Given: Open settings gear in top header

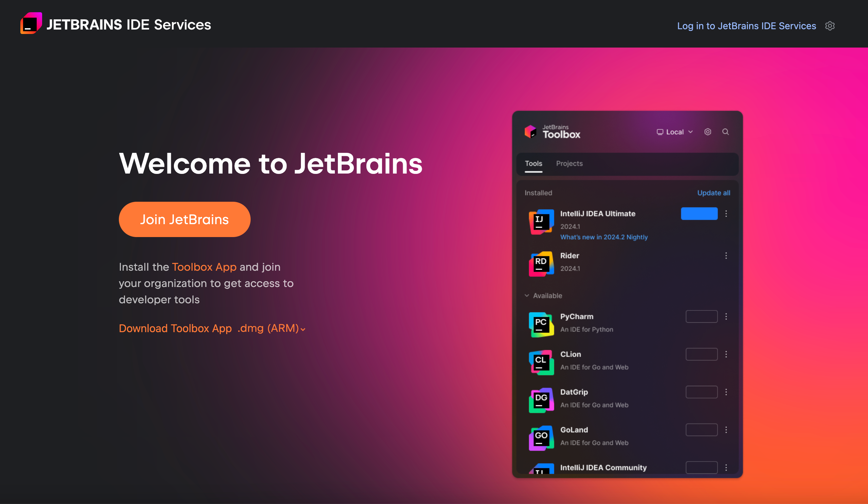Looking at the screenshot, I should 830,26.
